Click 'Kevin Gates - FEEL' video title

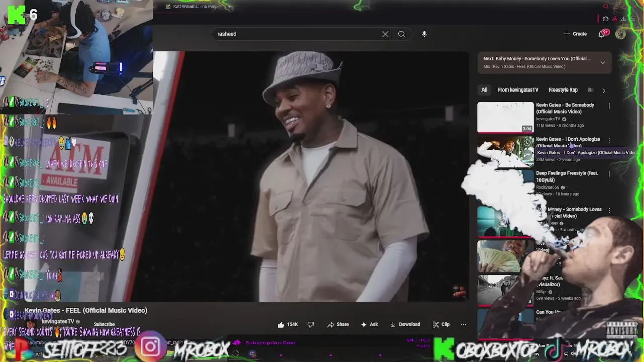click(86, 310)
